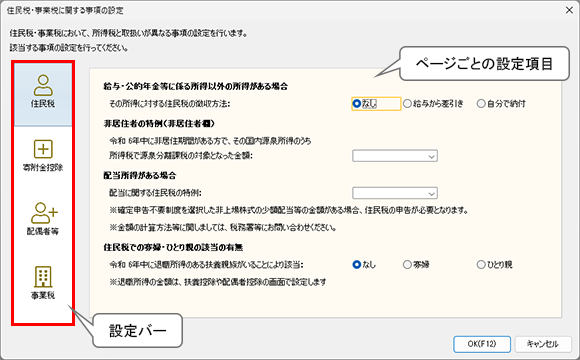The width and height of the screenshot is (580, 360).
Task: Expand 源泉分離課税の対象となった金額 dropdown
Action: tap(395, 156)
